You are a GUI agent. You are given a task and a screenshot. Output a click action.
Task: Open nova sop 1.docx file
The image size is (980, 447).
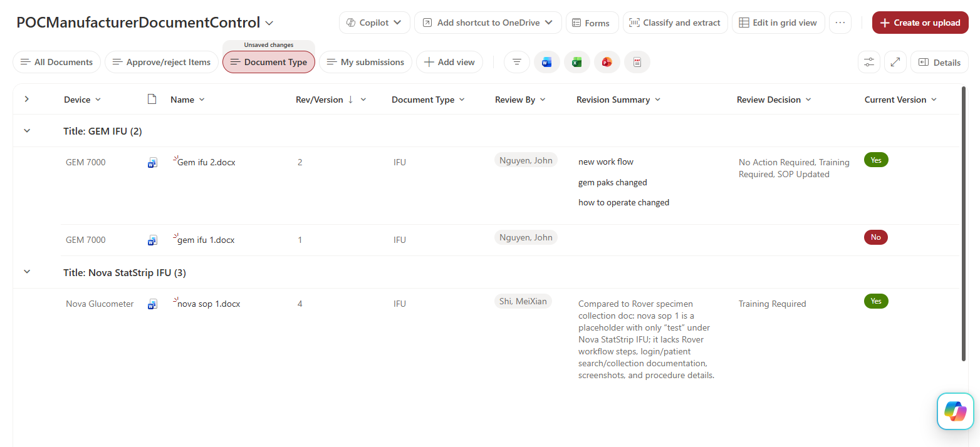pyautogui.click(x=209, y=304)
